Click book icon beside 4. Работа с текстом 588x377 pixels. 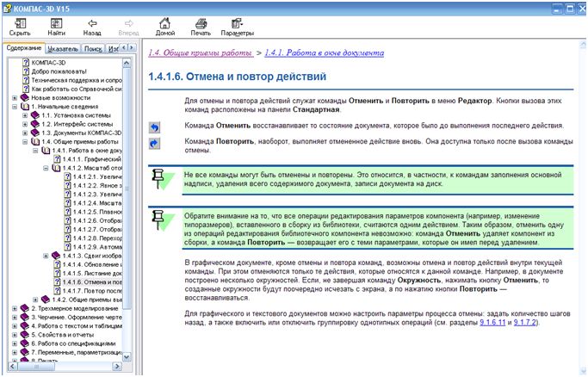(24, 325)
